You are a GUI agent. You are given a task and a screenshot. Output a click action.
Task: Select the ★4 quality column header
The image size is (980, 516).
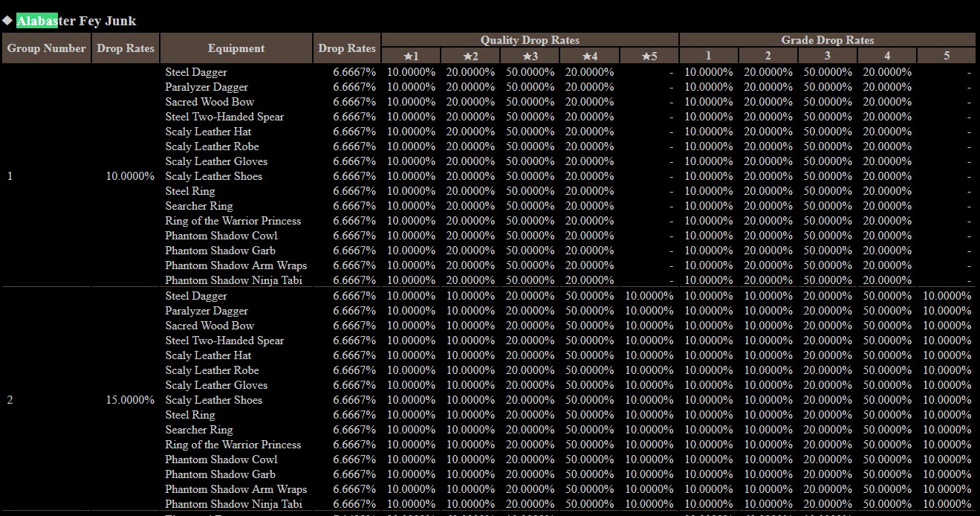click(589, 56)
